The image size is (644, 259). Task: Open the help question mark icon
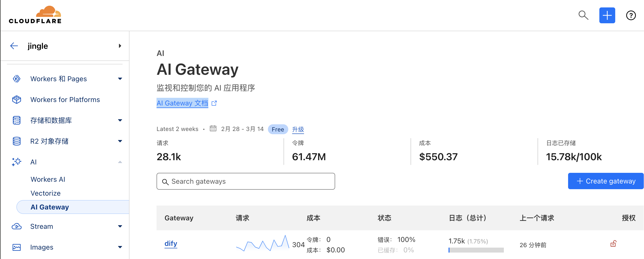(631, 15)
